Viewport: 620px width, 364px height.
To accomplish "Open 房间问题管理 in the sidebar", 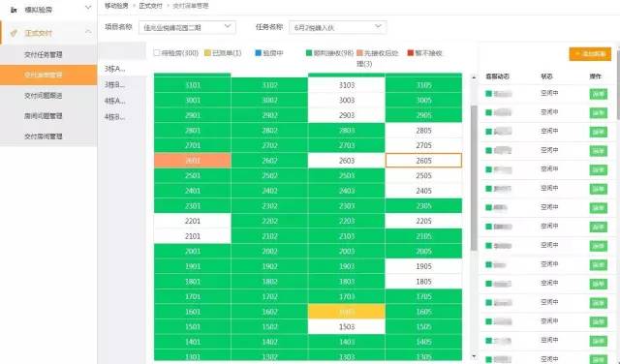I will (x=44, y=116).
